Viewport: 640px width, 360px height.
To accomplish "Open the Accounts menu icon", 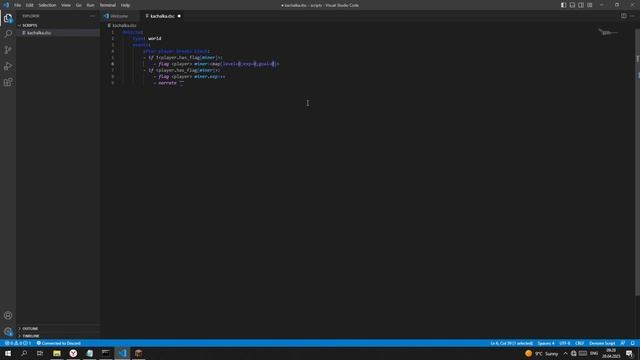I will (x=8, y=315).
